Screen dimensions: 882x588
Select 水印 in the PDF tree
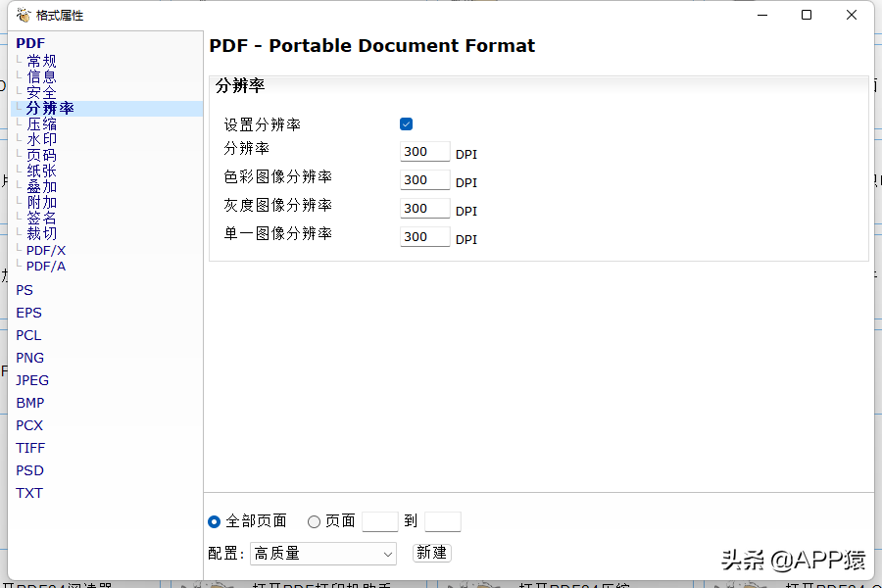(x=42, y=140)
